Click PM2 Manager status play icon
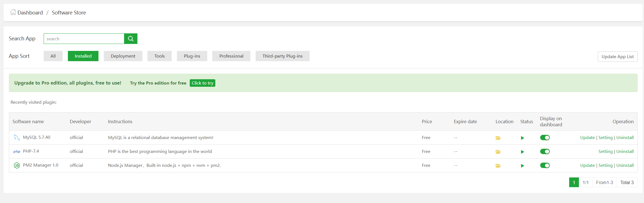This screenshot has width=644, height=203. pos(522,166)
